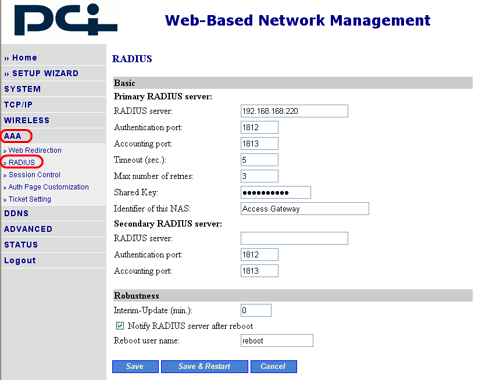Open the SYSTEM menu section
The width and height of the screenshot is (500, 380).
[x=22, y=89]
